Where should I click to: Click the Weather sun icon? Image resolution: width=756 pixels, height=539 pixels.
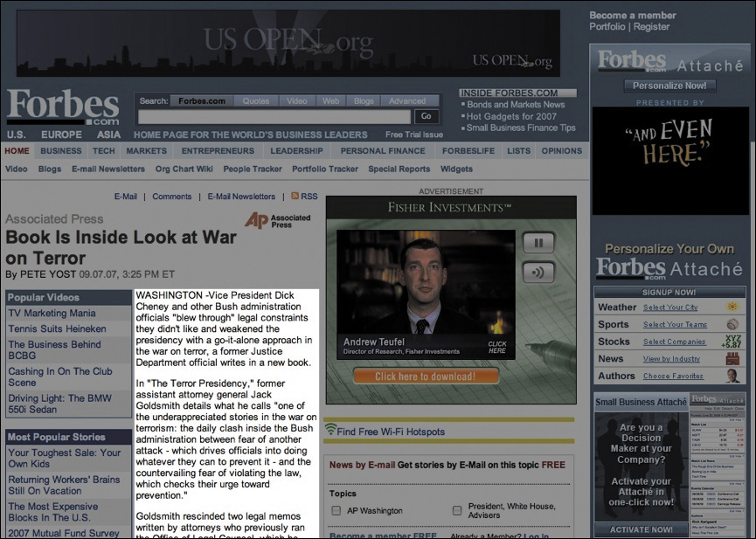pyautogui.click(x=732, y=307)
